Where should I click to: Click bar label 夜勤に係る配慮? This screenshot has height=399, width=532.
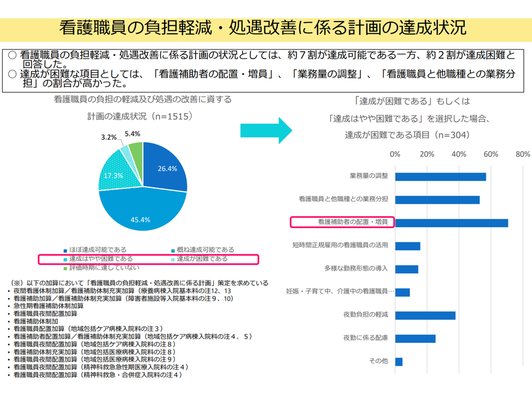tap(366, 337)
